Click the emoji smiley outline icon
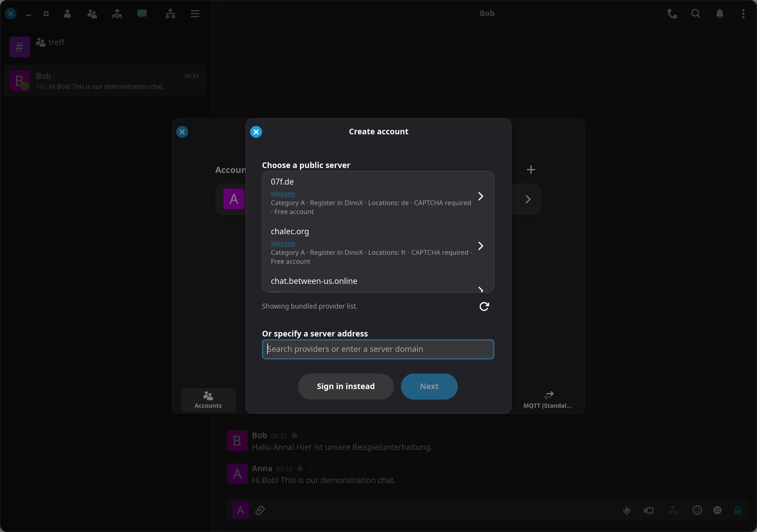Screen dimensions: 757x532 pos(697,510)
